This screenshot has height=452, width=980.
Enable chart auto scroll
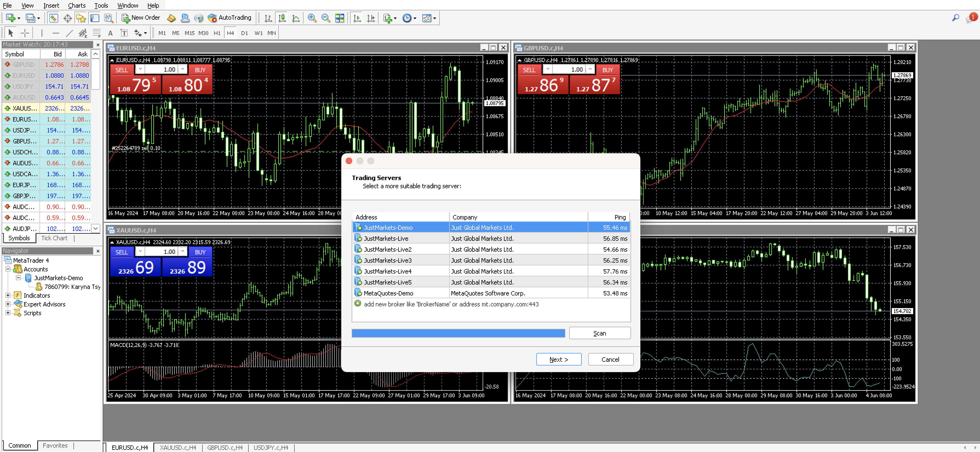click(x=356, y=18)
